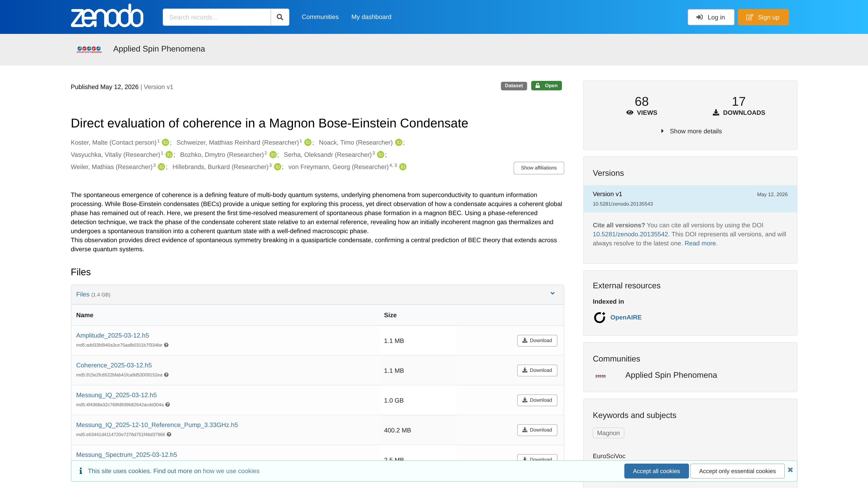Click md5 help icon for Reference Pump file
Screen dimensions: 868x488
(169, 434)
